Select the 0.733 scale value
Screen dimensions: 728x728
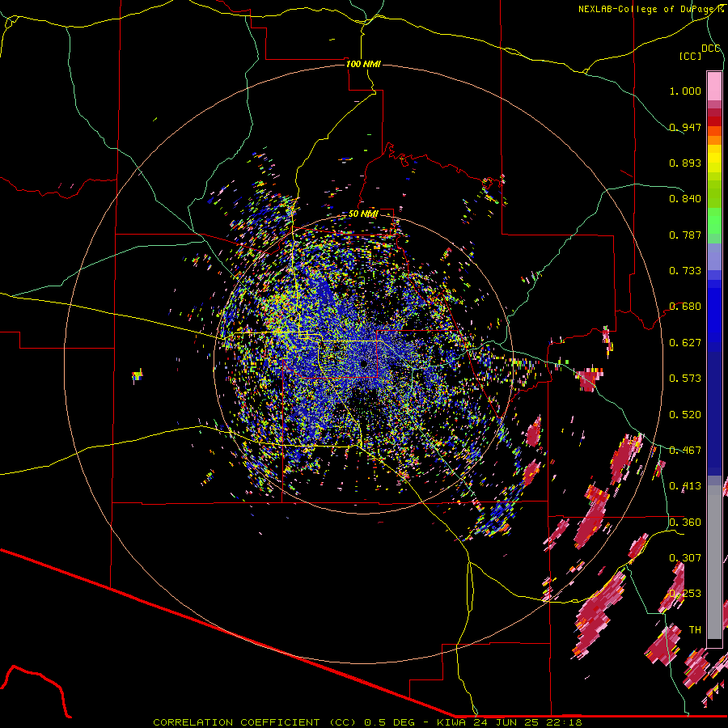tap(685, 271)
